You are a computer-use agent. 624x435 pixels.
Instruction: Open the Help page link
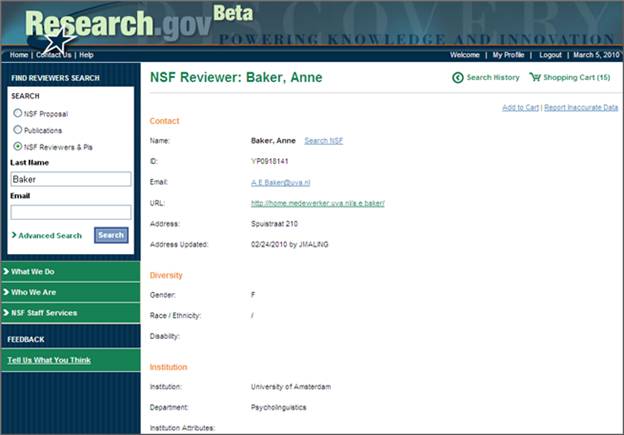[86, 55]
